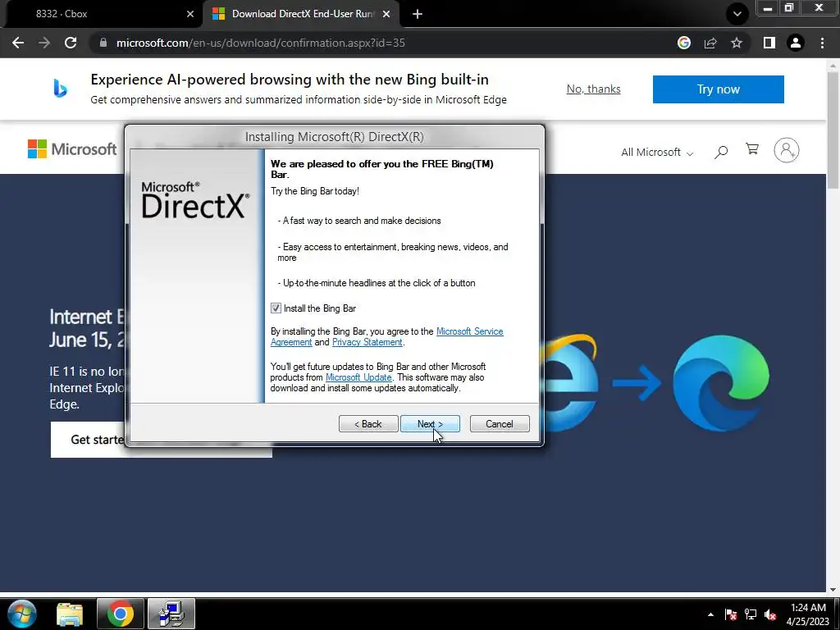Screen dimensions: 840x630
Task: Open the Microsoft site search
Action: point(721,152)
